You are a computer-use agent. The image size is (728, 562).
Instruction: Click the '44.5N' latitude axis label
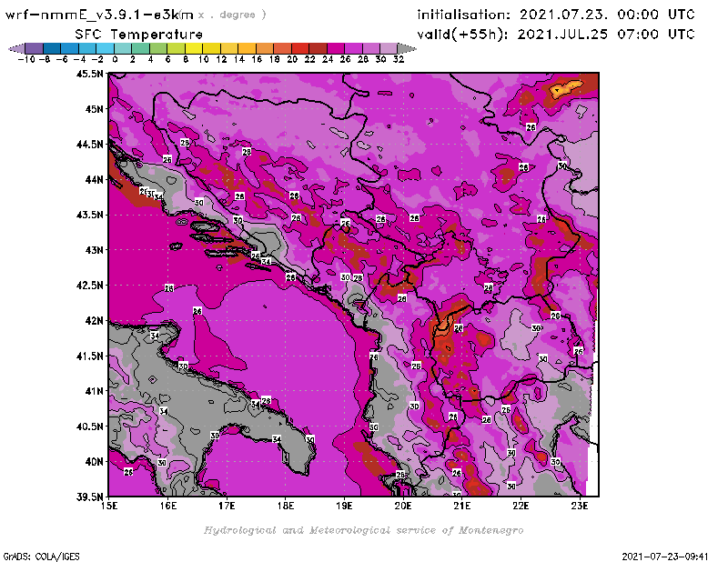(89, 145)
